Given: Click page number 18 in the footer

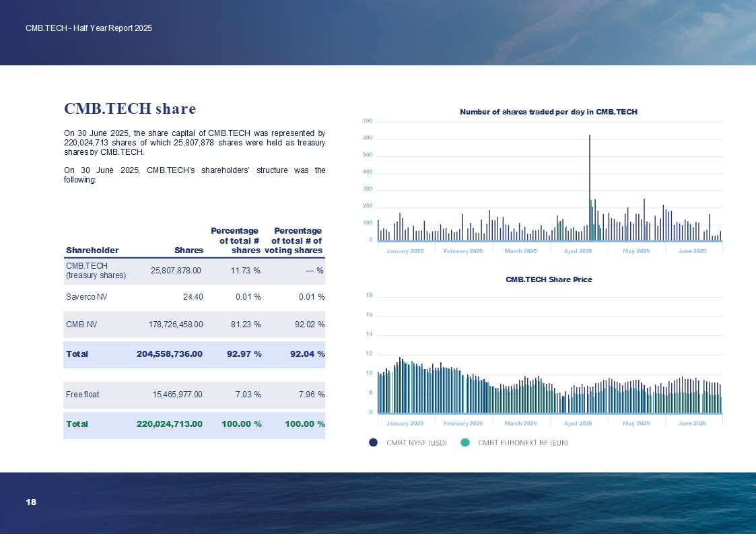Looking at the screenshot, I should coord(30,502).
